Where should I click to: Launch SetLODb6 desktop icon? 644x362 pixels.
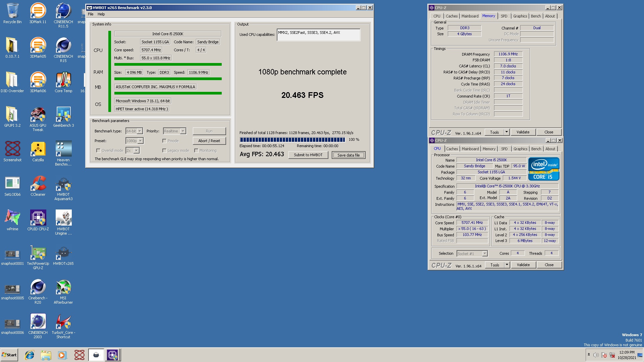point(12,186)
